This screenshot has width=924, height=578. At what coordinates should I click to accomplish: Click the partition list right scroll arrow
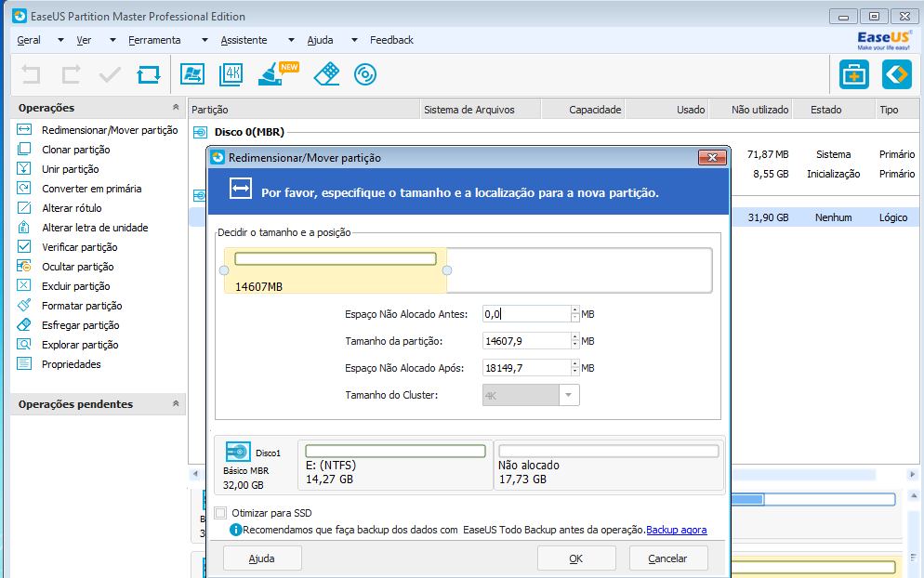912,474
